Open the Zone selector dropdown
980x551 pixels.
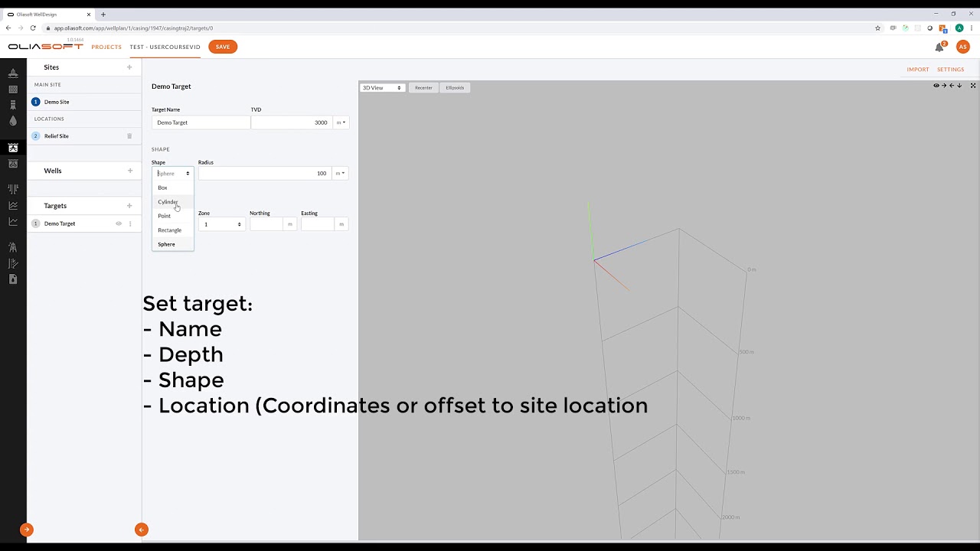221,224
